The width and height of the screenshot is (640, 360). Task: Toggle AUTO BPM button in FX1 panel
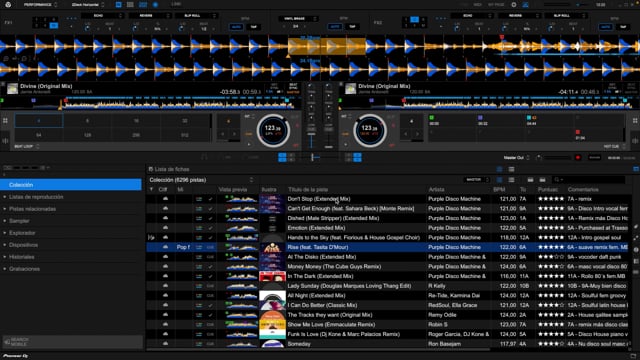pyautogui.click(x=236, y=27)
